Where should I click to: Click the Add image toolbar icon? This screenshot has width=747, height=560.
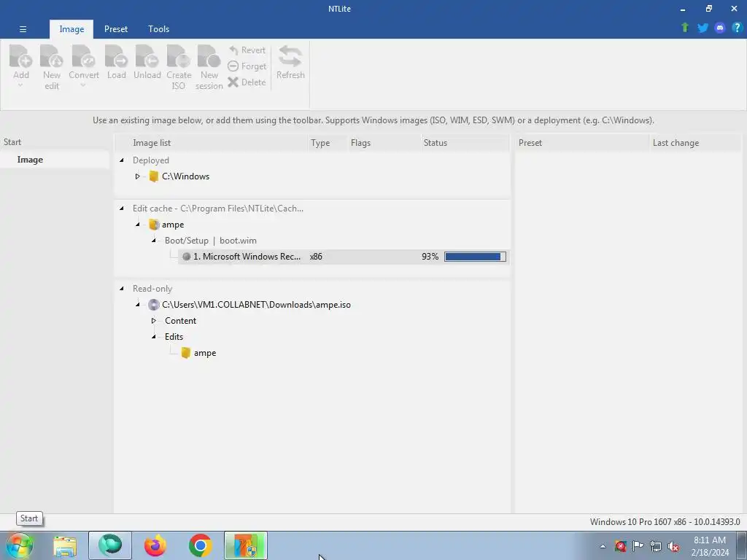tap(21, 56)
